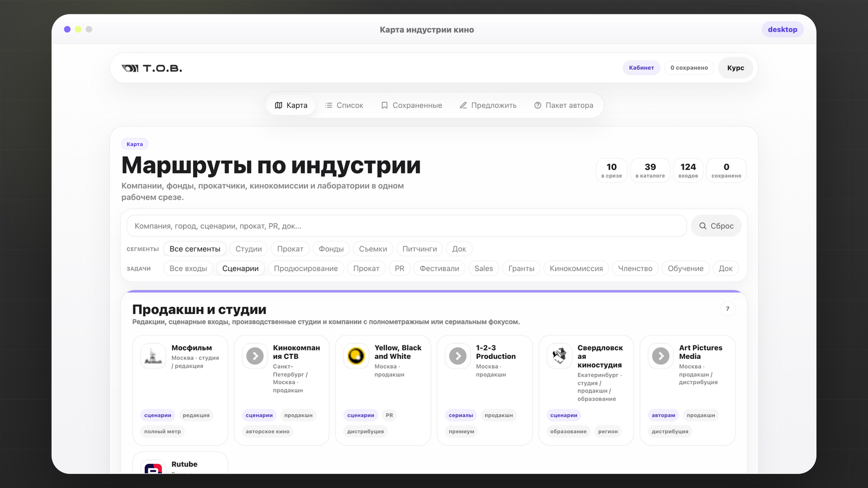Open the Yellow, Black and White card title

coord(398,352)
